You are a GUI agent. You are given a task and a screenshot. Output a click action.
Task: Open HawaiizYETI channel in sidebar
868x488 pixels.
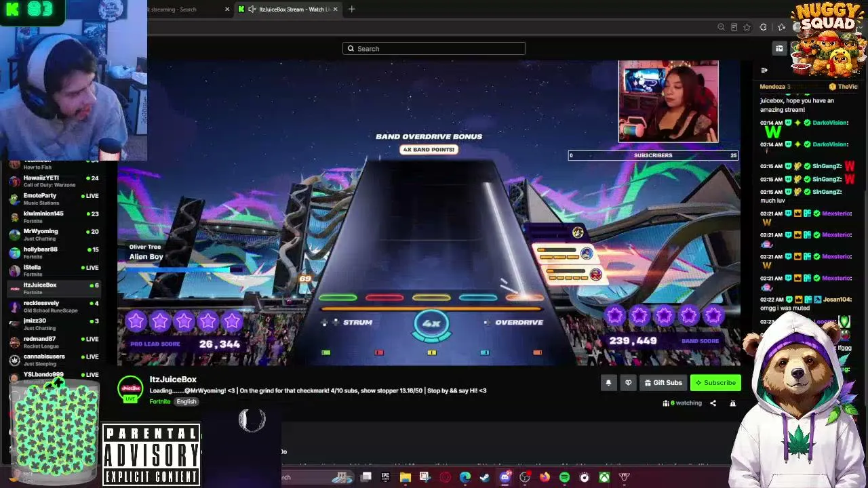[x=54, y=182]
